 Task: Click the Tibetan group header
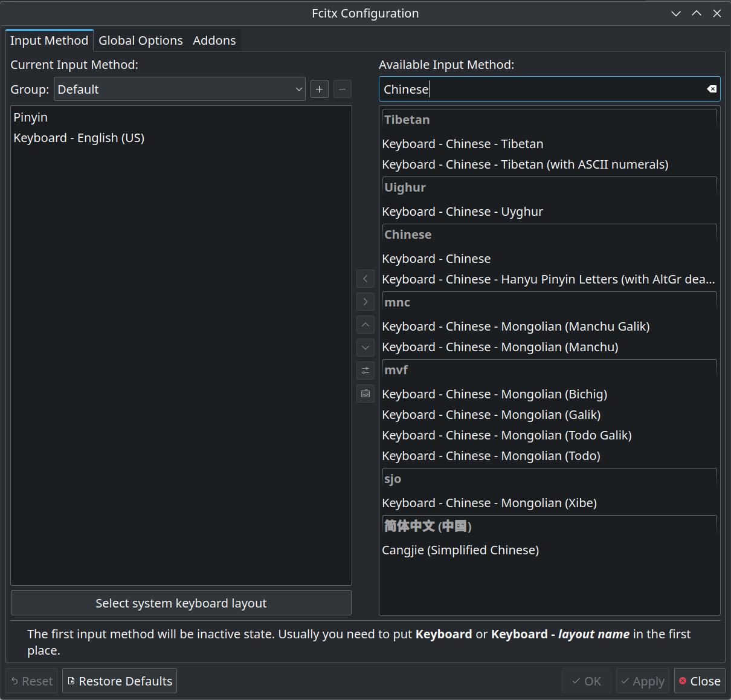550,120
